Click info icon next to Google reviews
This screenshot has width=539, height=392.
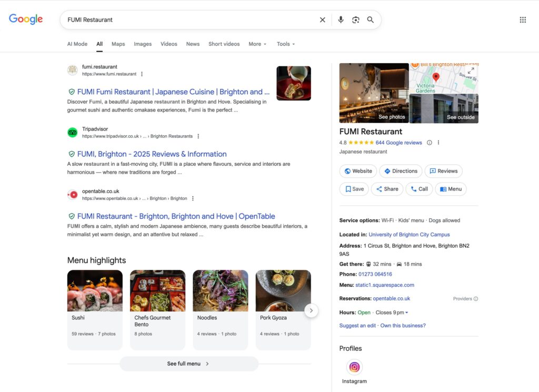(430, 143)
